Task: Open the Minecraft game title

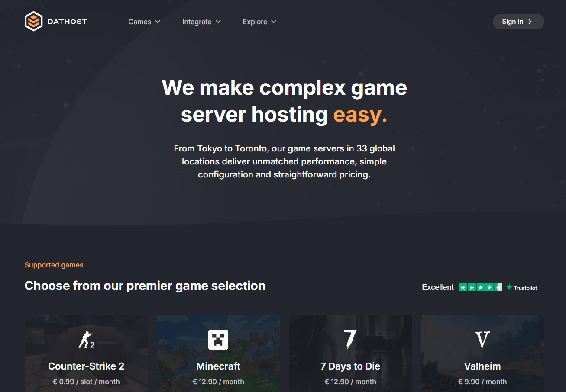Action: [218, 366]
